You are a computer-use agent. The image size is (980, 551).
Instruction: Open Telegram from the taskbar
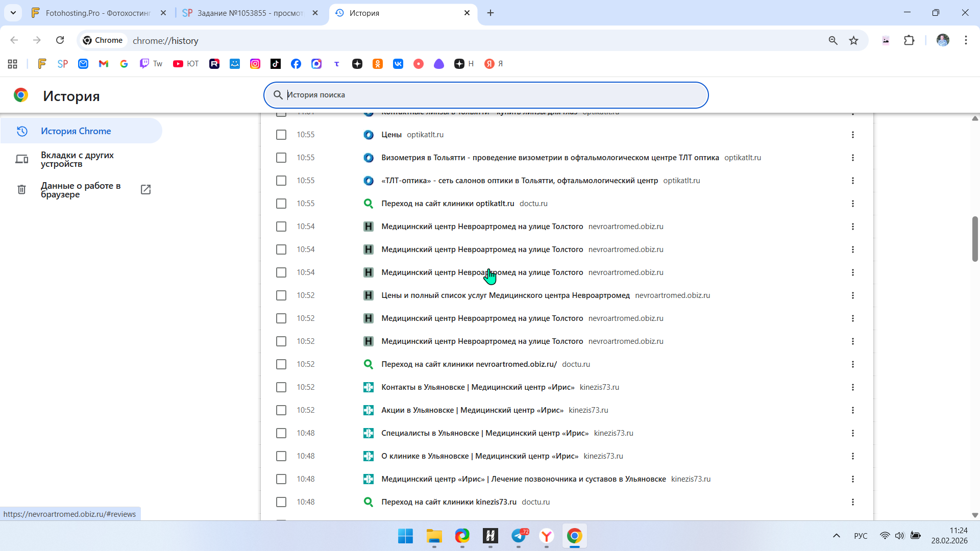[519, 536]
